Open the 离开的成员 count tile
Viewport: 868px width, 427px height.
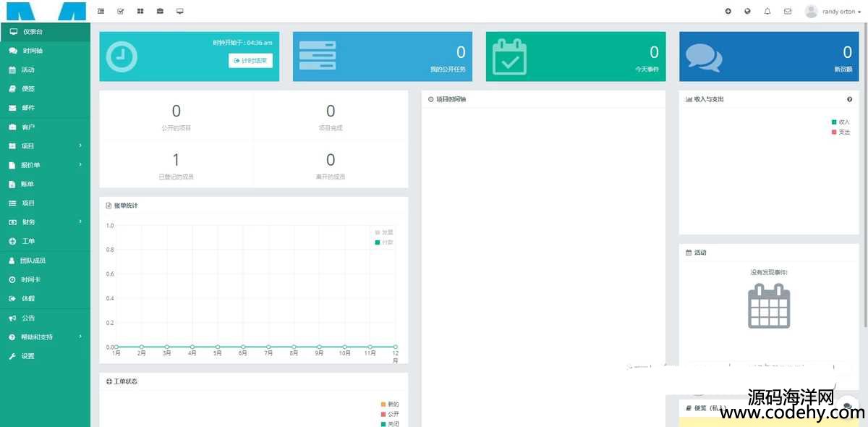point(331,164)
